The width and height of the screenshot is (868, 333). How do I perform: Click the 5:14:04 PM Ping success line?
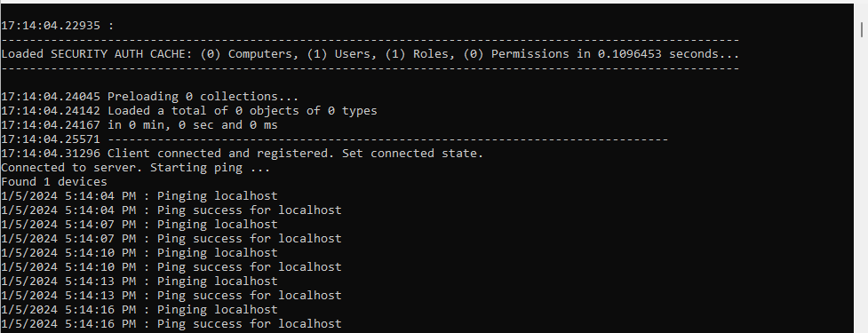click(x=171, y=210)
